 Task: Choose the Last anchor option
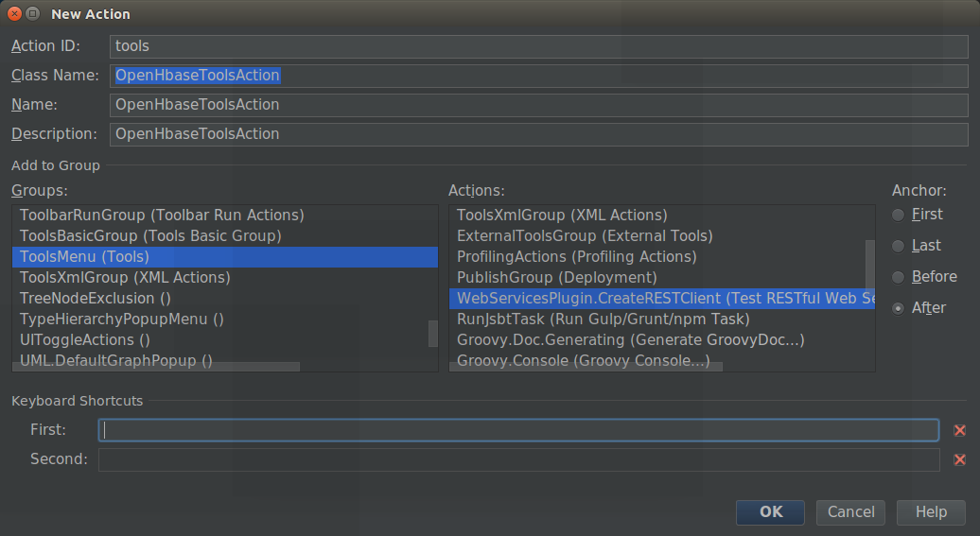point(899,246)
